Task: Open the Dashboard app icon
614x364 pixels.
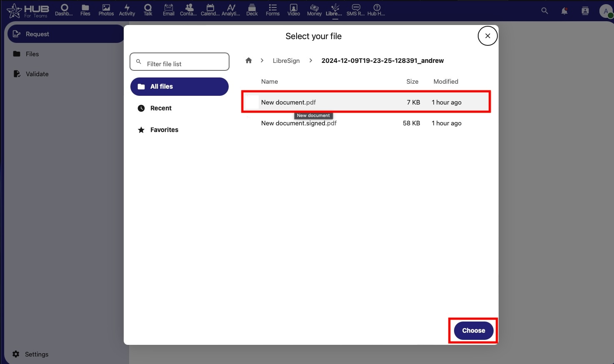Action: coord(64,10)
